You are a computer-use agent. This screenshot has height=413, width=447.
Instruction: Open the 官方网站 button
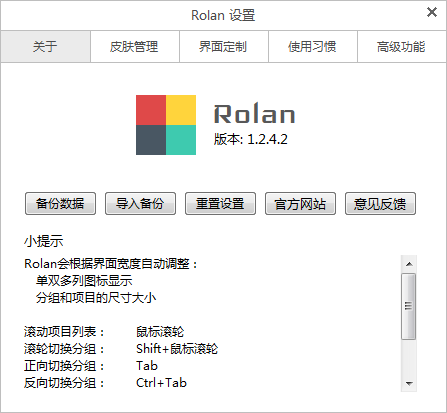[x=300, y=203]
